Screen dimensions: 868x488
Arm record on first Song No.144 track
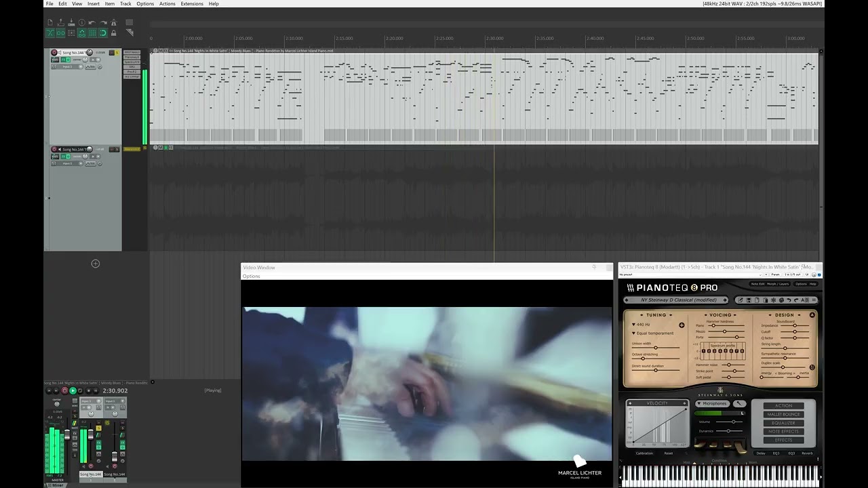click(54, 52)
